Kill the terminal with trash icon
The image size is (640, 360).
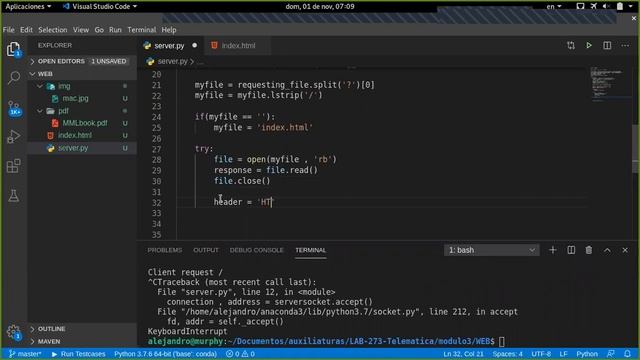(x=589, y=250)
